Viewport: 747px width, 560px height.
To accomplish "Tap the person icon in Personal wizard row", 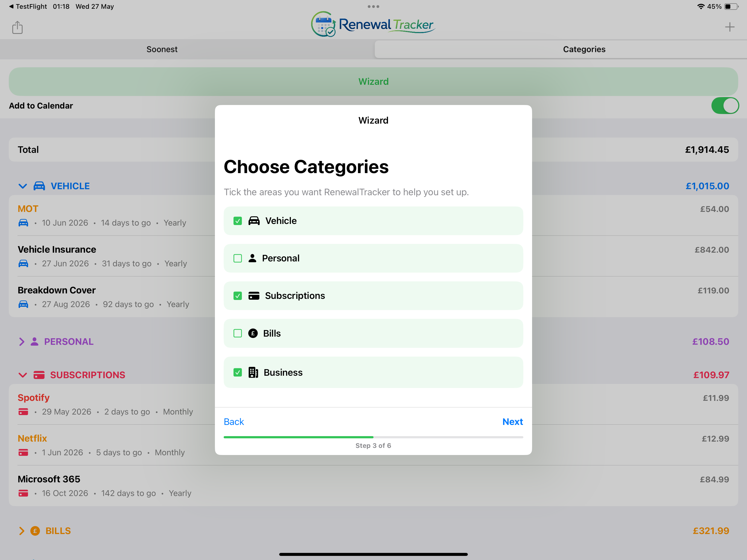I will 252,258.
